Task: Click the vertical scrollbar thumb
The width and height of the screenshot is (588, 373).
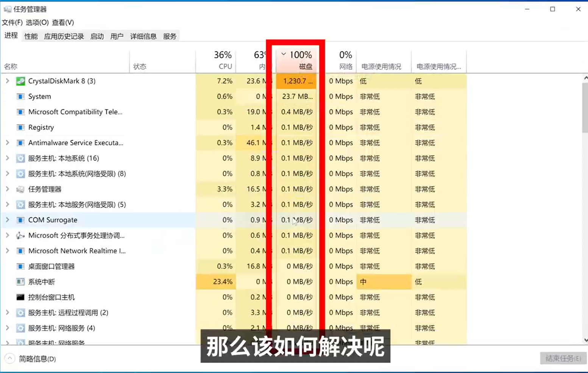Action: (x=585, y=107)
